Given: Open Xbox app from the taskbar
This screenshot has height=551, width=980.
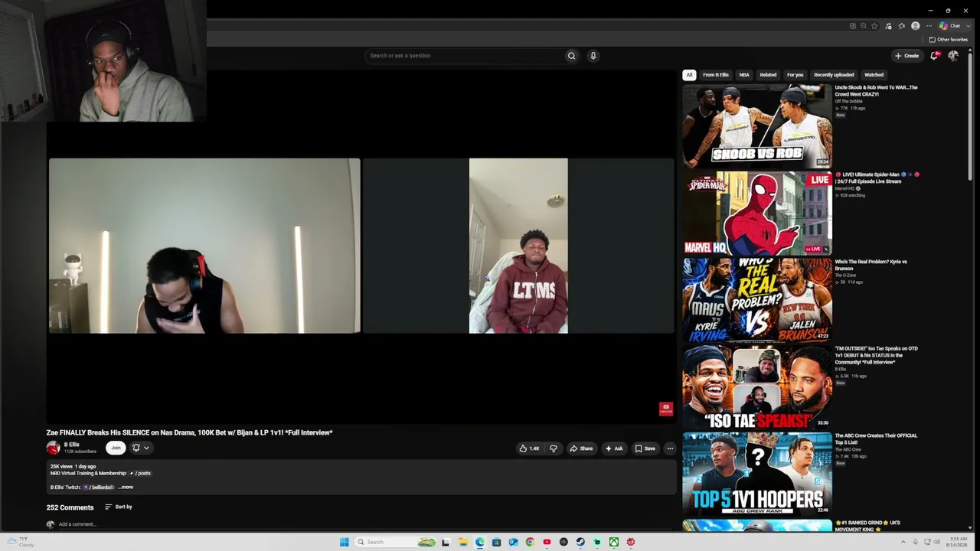Looking at the screenshot, I should tap(614, 542).
